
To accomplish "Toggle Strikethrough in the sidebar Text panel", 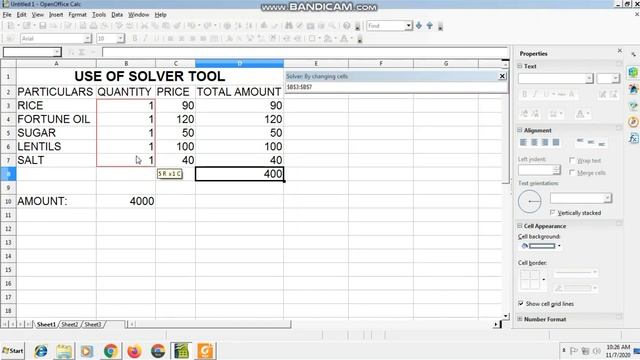I will (562, 94).
